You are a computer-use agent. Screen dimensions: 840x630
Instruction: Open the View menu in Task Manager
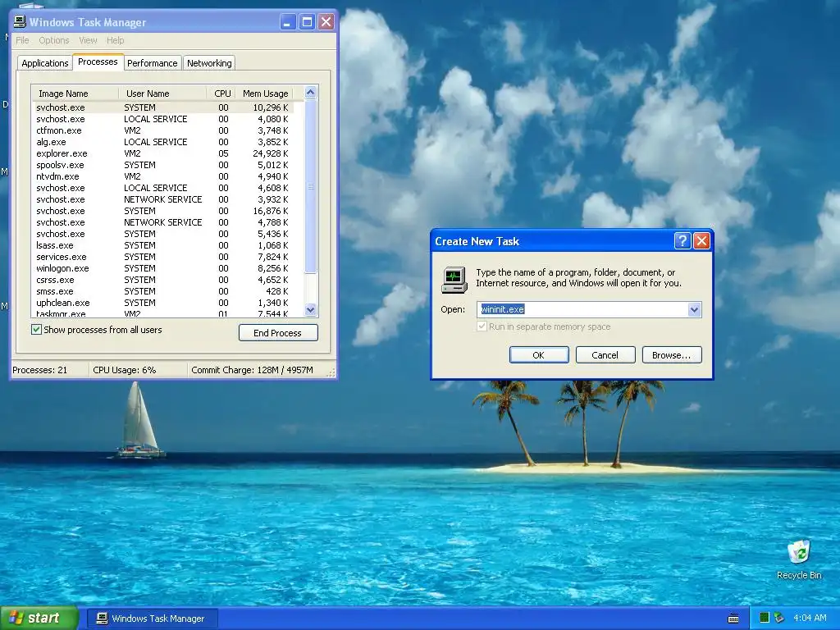pyautogui.click(x=88, y=40)
